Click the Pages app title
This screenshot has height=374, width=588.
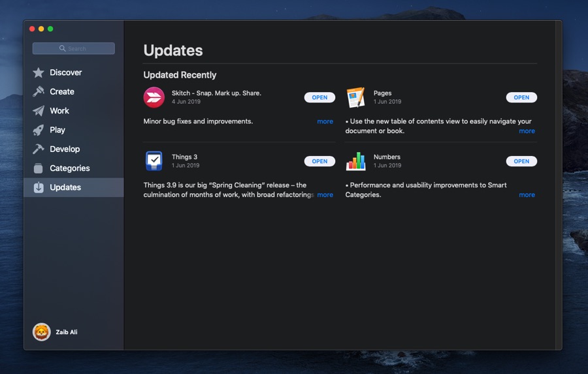382,93
